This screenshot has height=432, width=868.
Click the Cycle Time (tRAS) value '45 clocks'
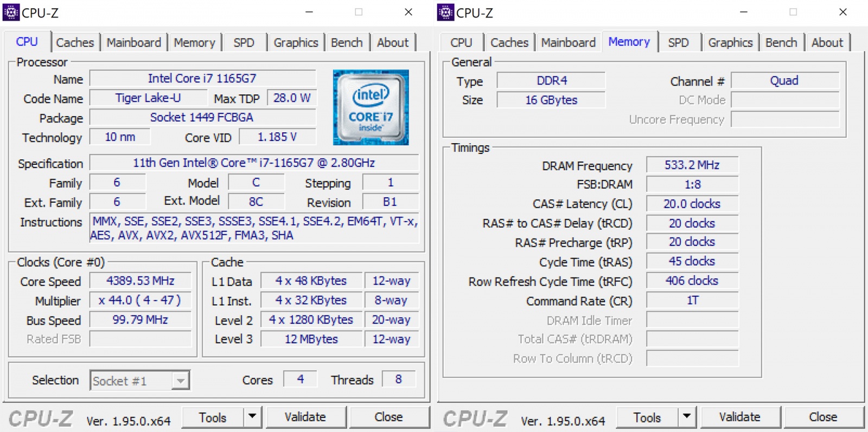tap(692, 262)
